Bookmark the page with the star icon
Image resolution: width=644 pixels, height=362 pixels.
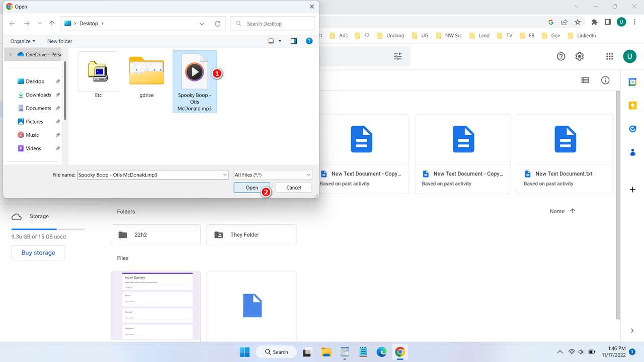pos(577,22)
